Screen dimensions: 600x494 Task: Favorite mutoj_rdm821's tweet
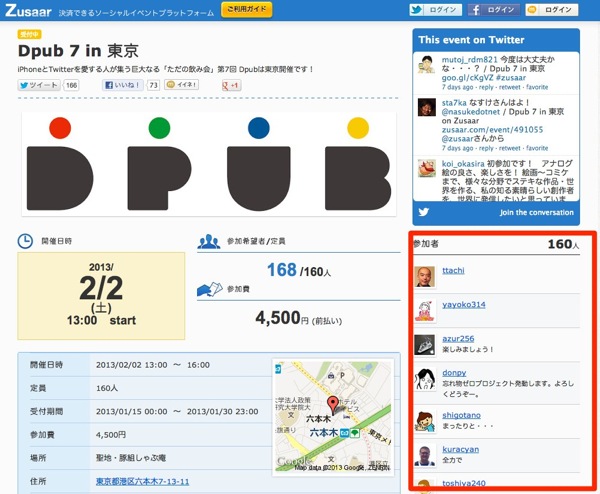point(537,87)
